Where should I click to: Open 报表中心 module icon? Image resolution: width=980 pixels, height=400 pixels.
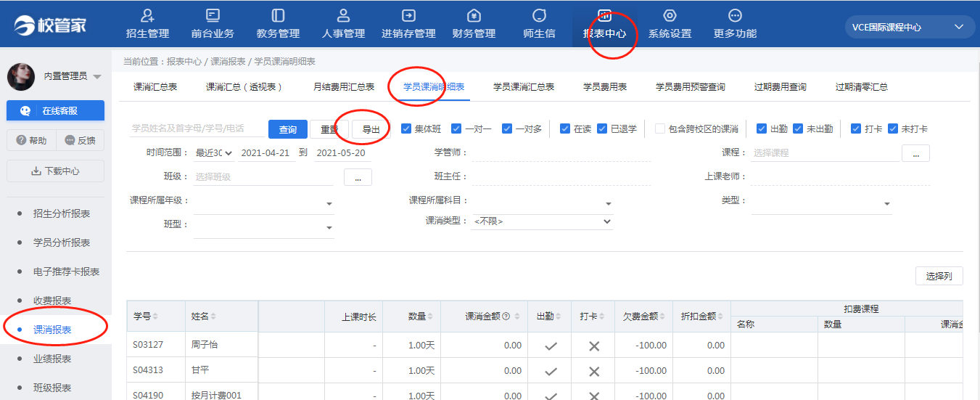pos(604,15)
